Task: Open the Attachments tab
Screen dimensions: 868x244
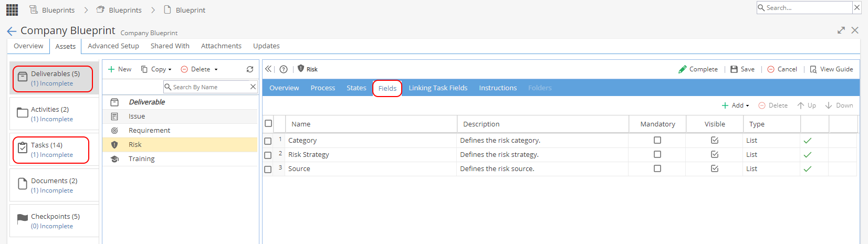Action: coord(221,46)
